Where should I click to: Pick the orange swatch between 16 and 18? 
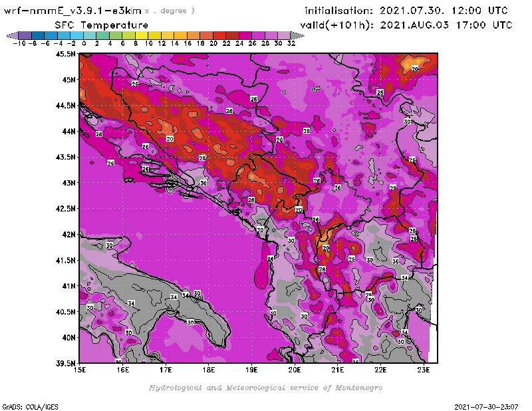pos(194,35)
